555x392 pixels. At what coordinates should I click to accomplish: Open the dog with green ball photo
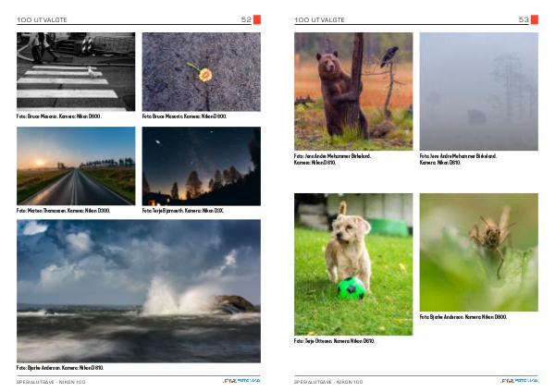pyautogui.click(x=353, y=263)
